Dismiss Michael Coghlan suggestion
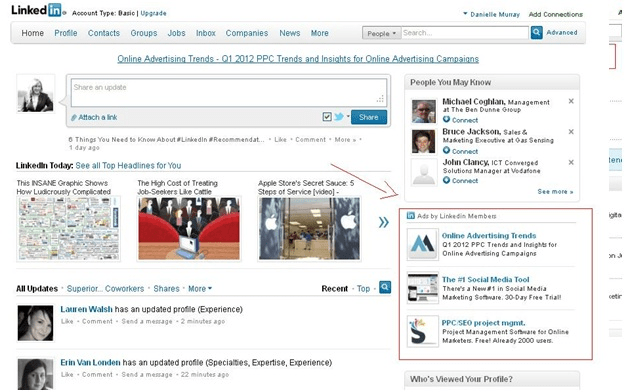This screenshot has height=392, width=631. 571,101
